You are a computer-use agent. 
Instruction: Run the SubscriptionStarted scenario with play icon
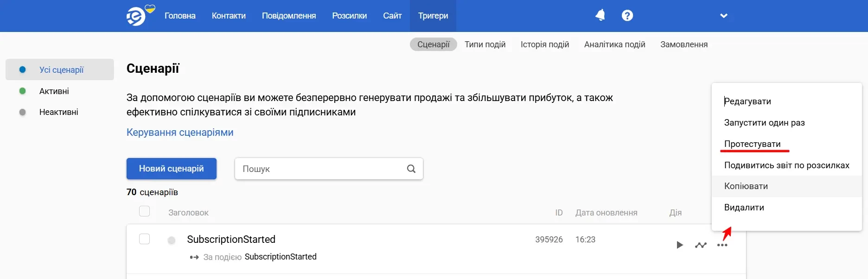pyautogui.click(x=680, y=245)
